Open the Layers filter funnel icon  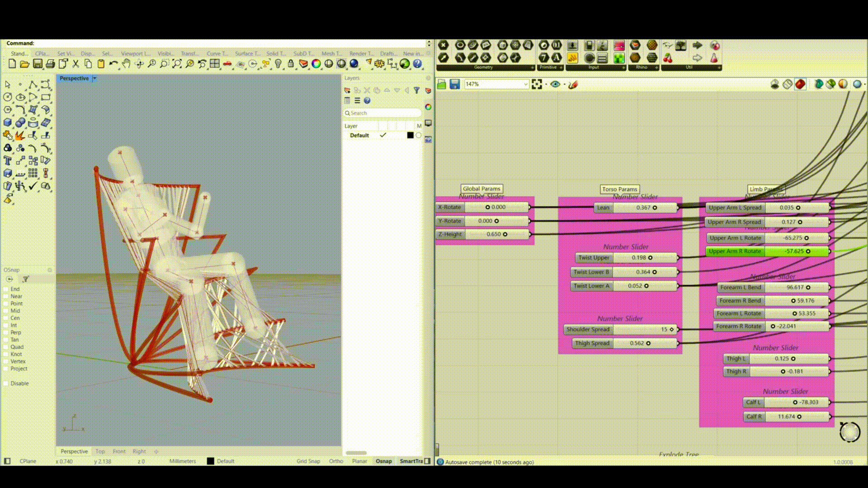tap(416, 90)
